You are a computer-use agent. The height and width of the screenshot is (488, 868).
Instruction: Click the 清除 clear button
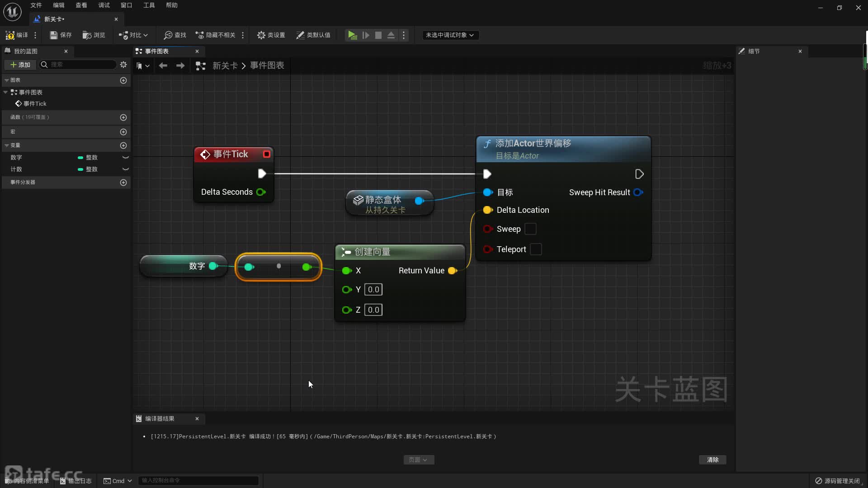712,460
